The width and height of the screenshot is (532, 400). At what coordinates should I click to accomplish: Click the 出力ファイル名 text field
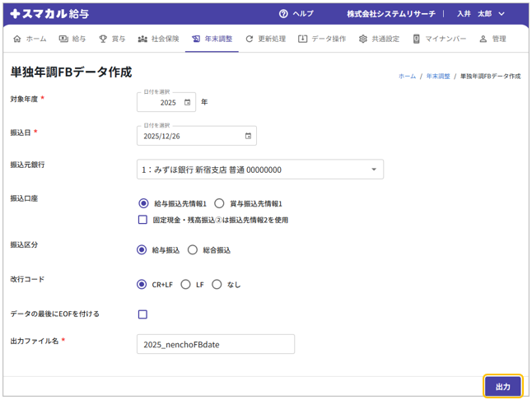pyautogui.click(x=215, y=344)
